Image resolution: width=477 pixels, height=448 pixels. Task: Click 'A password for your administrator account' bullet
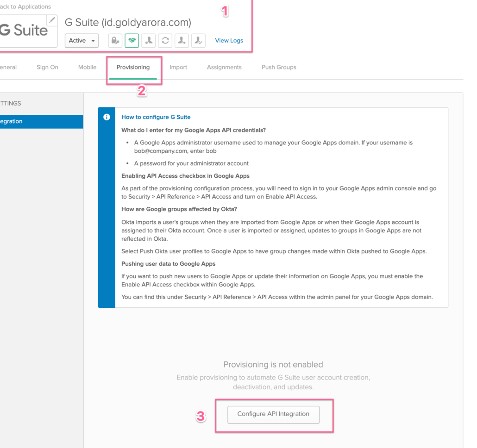pos(191,163)
